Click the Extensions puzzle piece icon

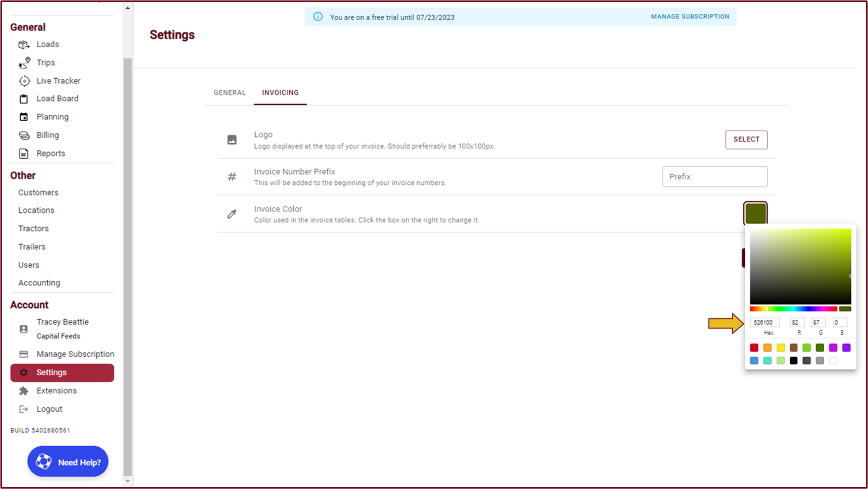pyautogui.click(x=24, y=391)
